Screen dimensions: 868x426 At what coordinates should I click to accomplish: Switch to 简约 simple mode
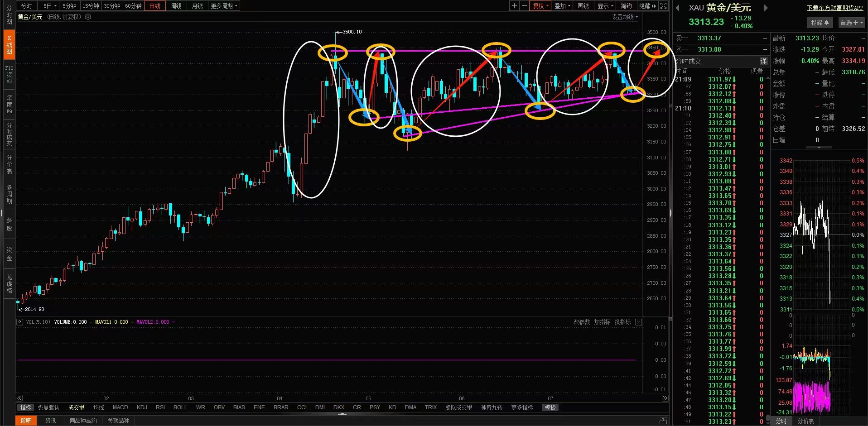click(626, 6)
